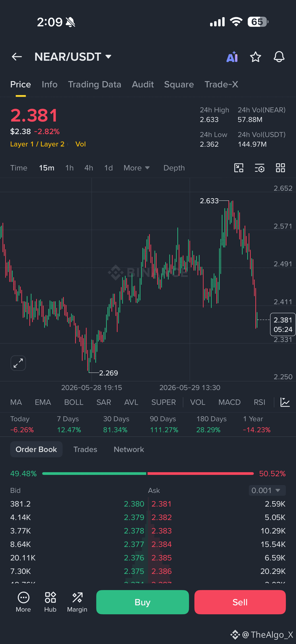Toggle the BOLL indicator
Image resolution: width=296 pixels, height=644 pixels.
click(x=74, y=402)
